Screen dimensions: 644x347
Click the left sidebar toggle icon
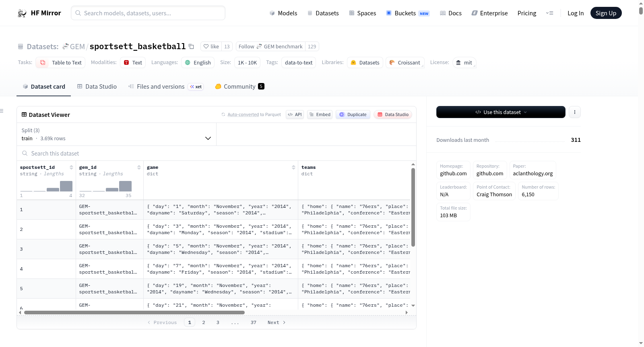point(2,111)
